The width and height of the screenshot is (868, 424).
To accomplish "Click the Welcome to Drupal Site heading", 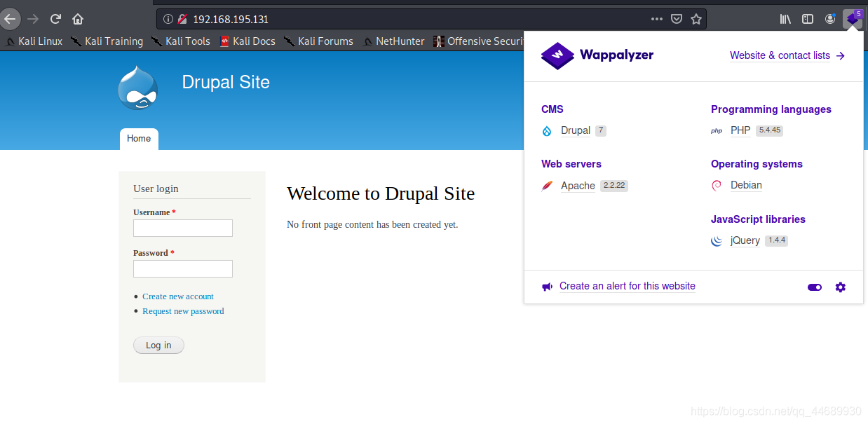I will (381, 193).
